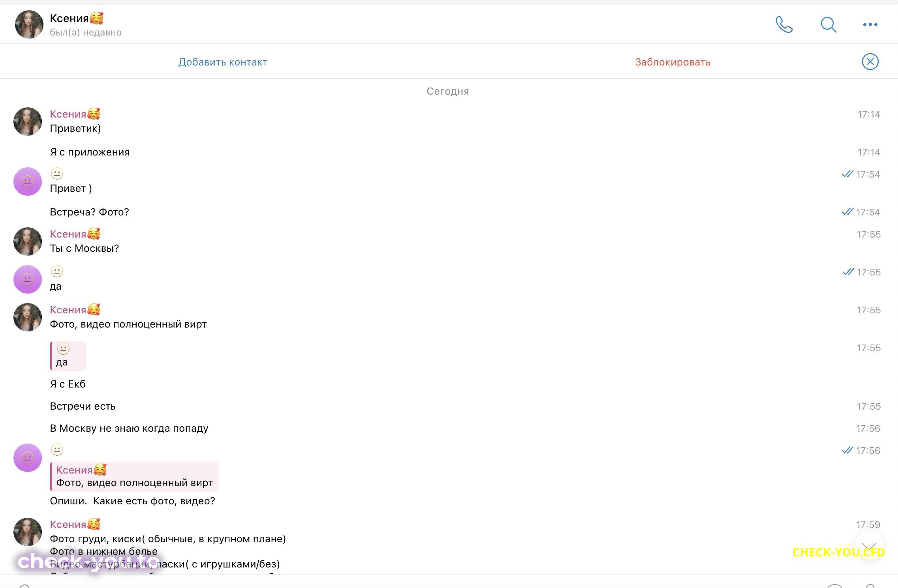Image resolution: width=898 pixels, height=588 pixels.
Task: Select message Опиши. Какие есть фото, видео?
Action: (x=133, y=501)
